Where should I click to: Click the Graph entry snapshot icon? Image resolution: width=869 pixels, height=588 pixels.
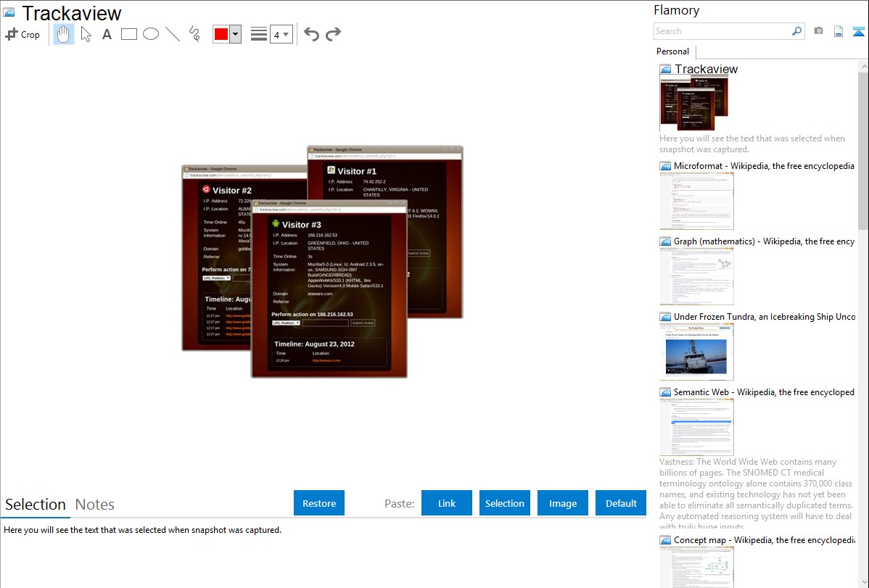click(x=665, y=241)
